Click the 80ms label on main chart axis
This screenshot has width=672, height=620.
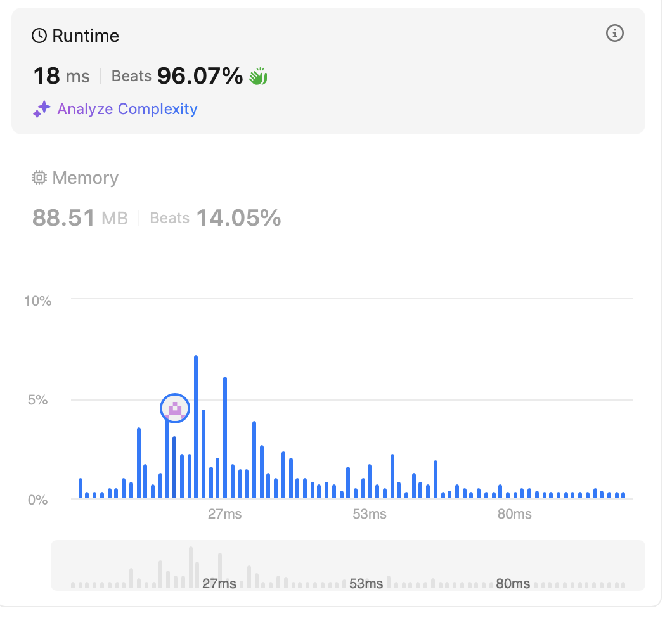[514, 514]
